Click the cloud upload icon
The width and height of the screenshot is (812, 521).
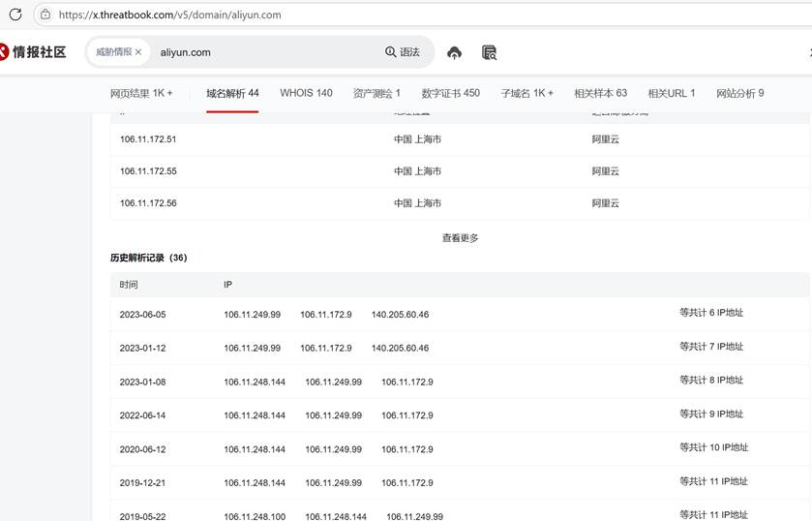tap(454, 52)
